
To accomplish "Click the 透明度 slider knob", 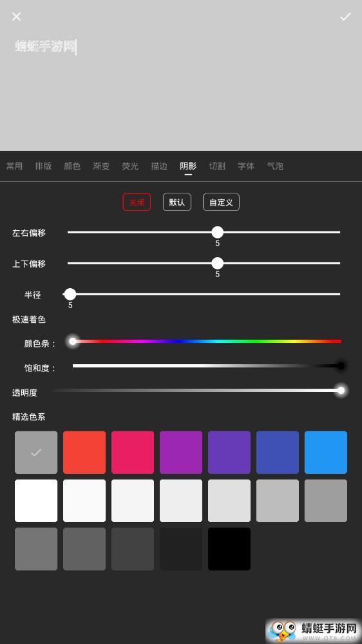I will 341,390.
